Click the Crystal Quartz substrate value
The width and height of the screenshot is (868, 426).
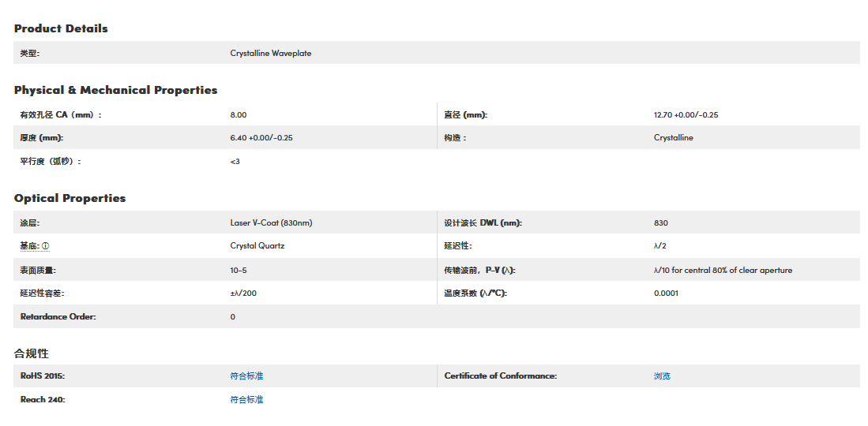tap(257, 246)
